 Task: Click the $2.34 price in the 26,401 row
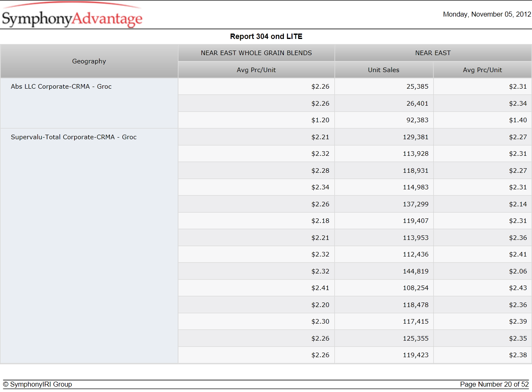[518, 103]
